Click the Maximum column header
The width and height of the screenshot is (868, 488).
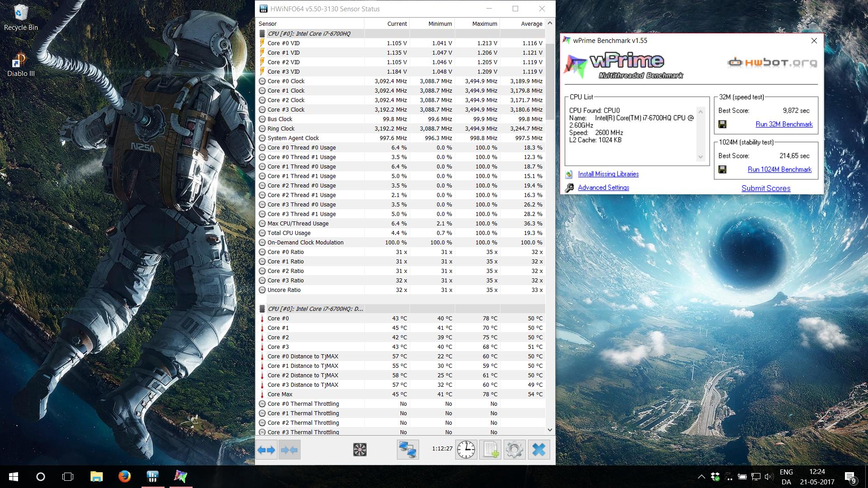click(484, 23)
